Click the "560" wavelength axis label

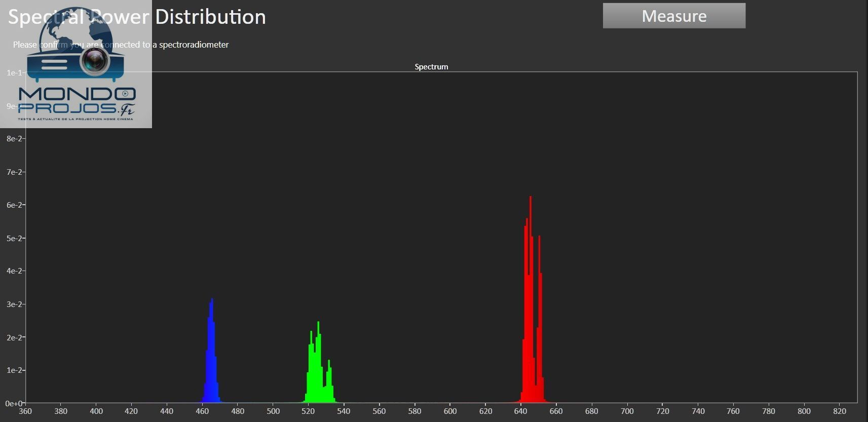(x=379, y=411)
